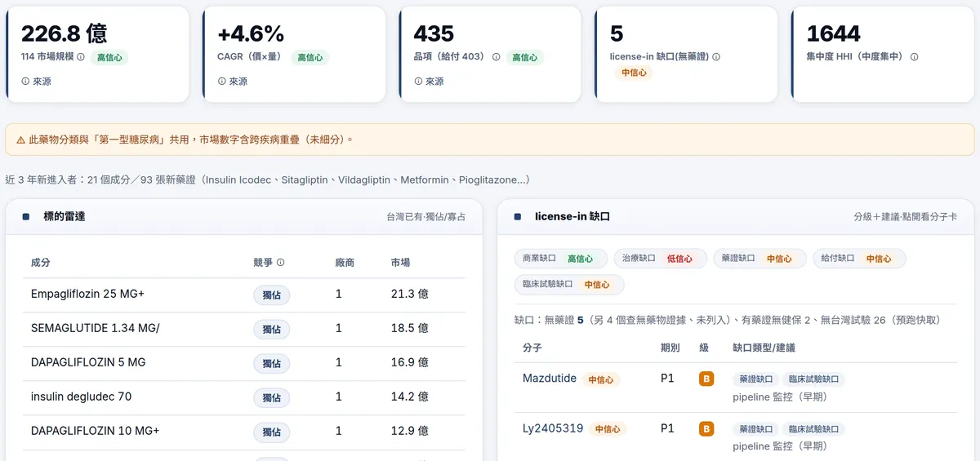
Task: Click the 第一型糖尿病 overlap warning banner
Action: (490, 140)
